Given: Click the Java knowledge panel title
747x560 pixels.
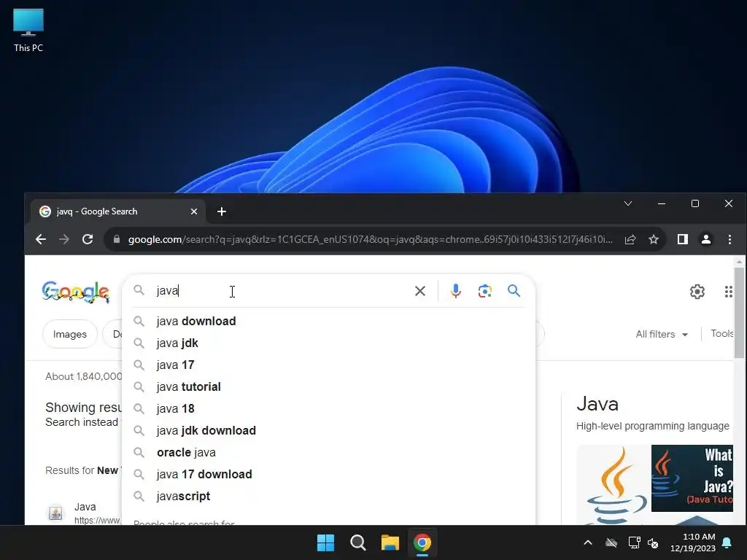Looking at the screenshot, I should click(597, 404).
